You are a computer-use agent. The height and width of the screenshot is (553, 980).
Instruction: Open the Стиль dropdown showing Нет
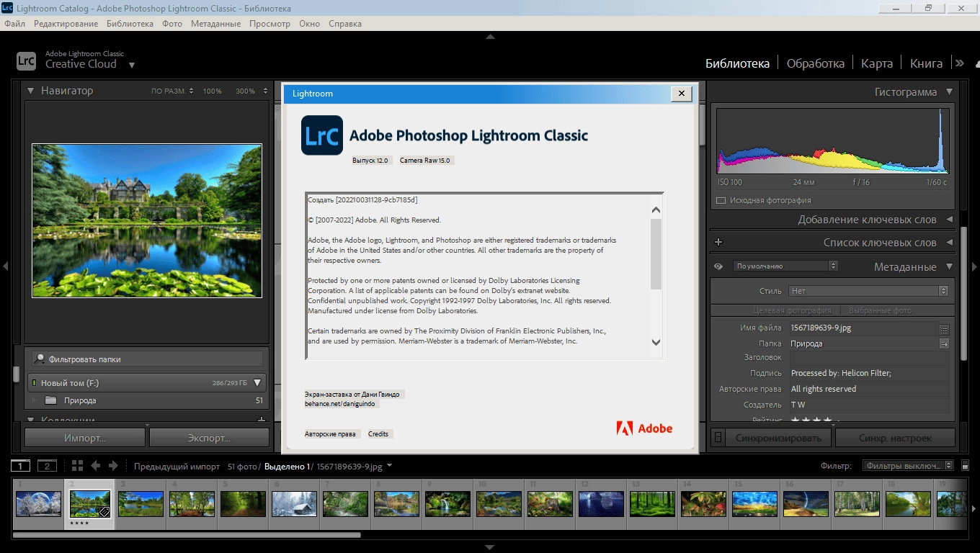[869, 291]
